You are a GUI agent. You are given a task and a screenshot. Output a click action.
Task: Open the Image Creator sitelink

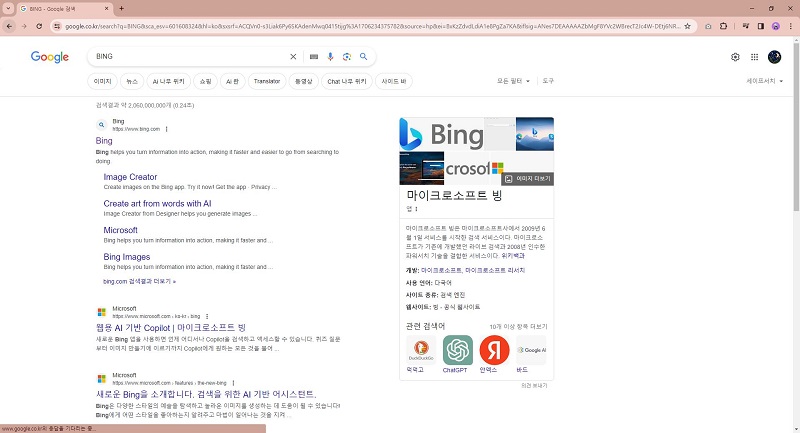click(130, 177)
